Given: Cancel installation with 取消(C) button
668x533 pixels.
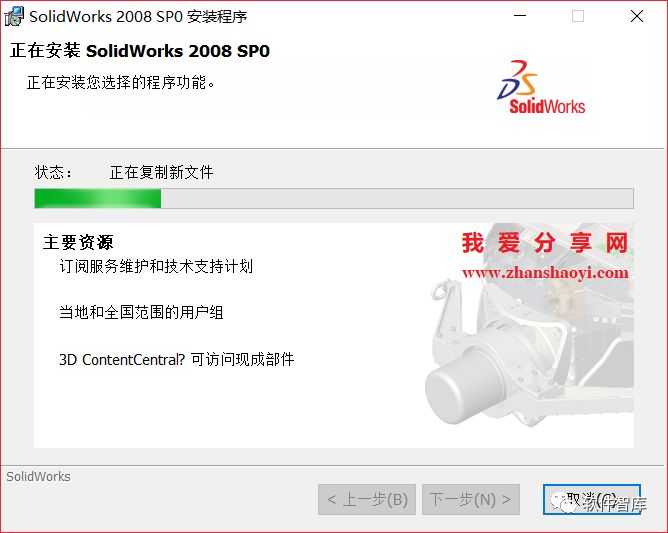Looking at the screenshot, I should (x=592, y=499).
